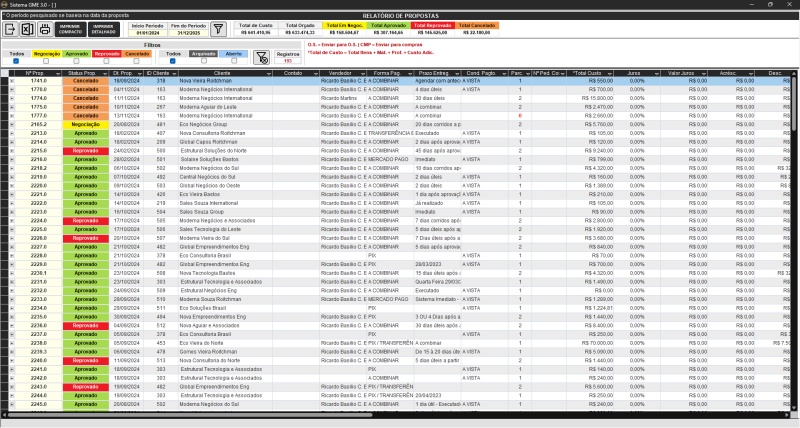800x428 pixels.
Task: Click the printer icon
Action: (45, 29)
